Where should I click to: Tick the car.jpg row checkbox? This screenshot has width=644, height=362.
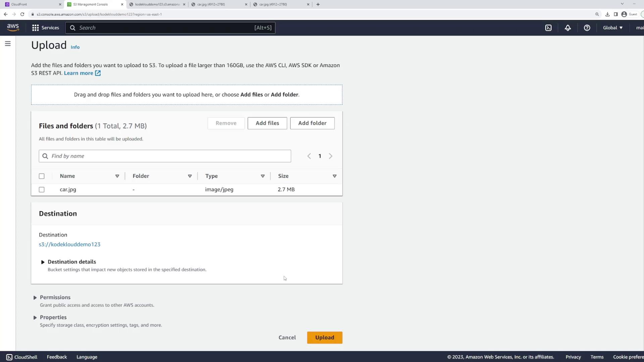tap(42, 190)
